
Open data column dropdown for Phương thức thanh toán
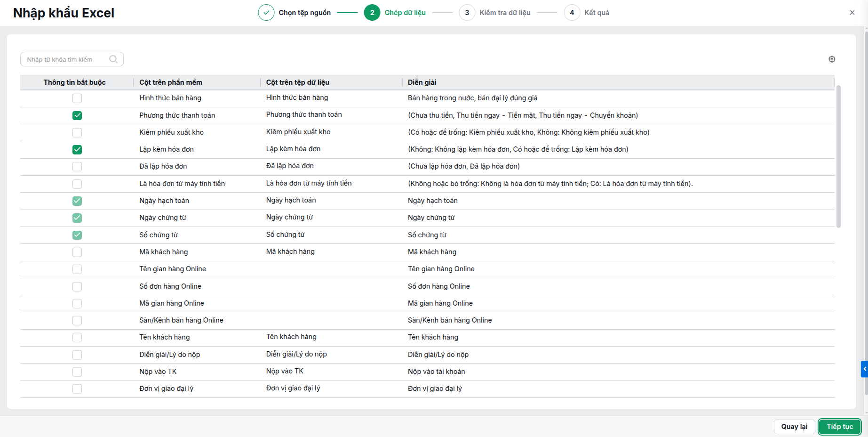[331, 115]
